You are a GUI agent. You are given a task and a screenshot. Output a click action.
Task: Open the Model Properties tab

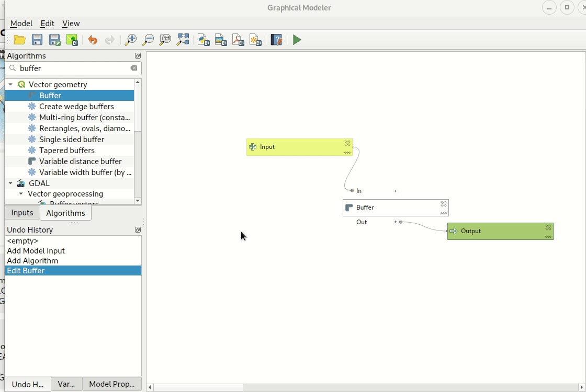[111, 384]
